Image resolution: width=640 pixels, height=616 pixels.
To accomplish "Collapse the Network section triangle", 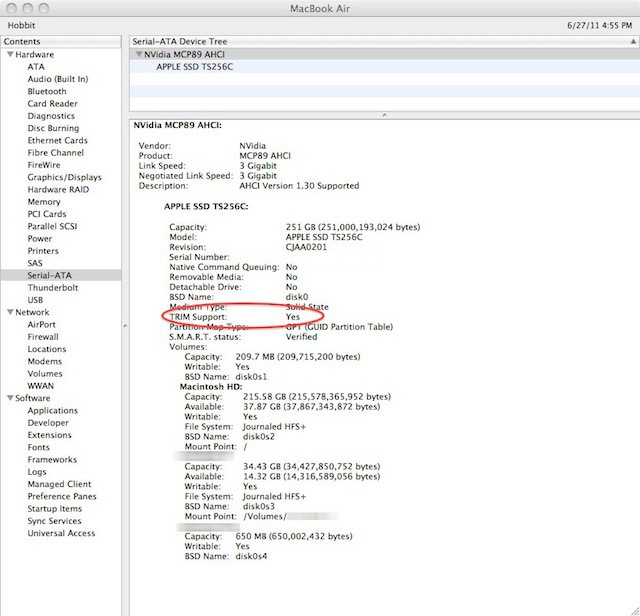I will (x=9, y=312).
